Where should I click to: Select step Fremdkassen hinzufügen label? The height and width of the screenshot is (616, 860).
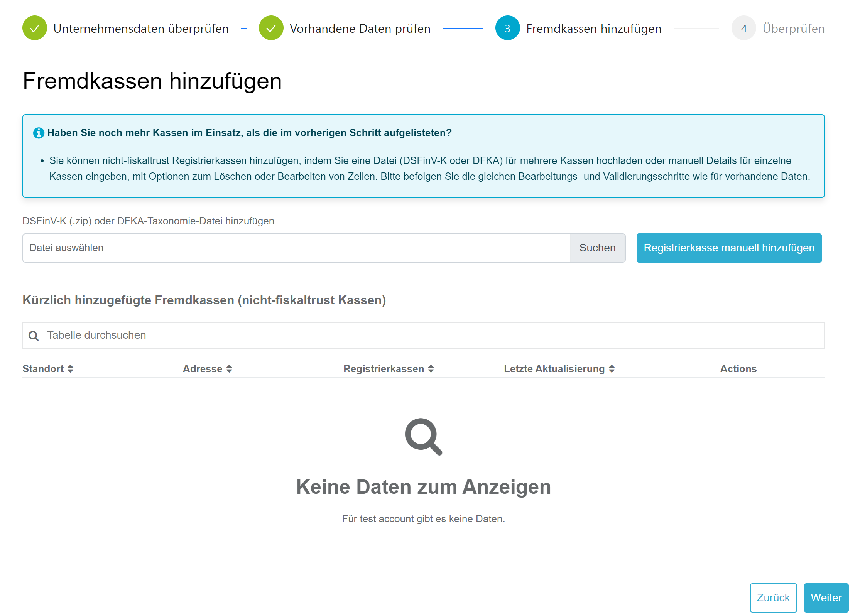click(x=594, y=29)
